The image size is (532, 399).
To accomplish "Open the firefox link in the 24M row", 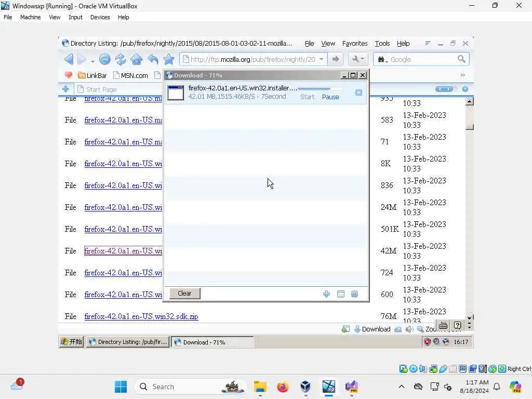I will tap(123, 207).
